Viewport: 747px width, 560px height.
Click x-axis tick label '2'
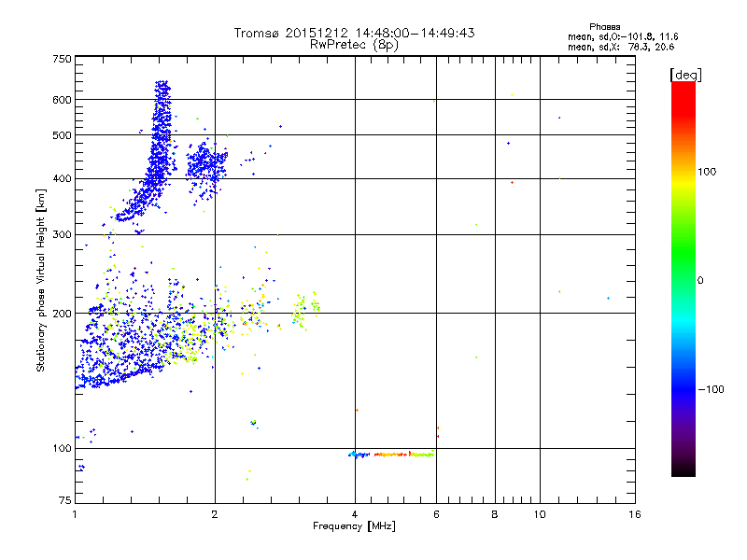[x=215, y=514]
